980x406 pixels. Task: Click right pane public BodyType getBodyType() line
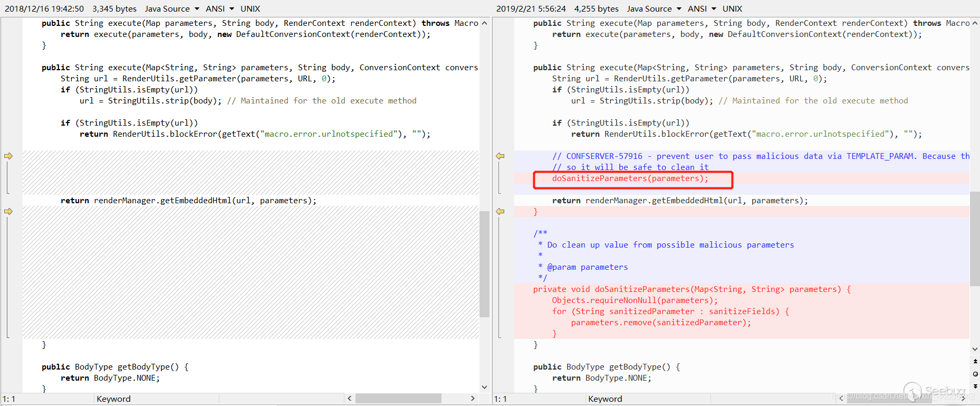[607, 367]
